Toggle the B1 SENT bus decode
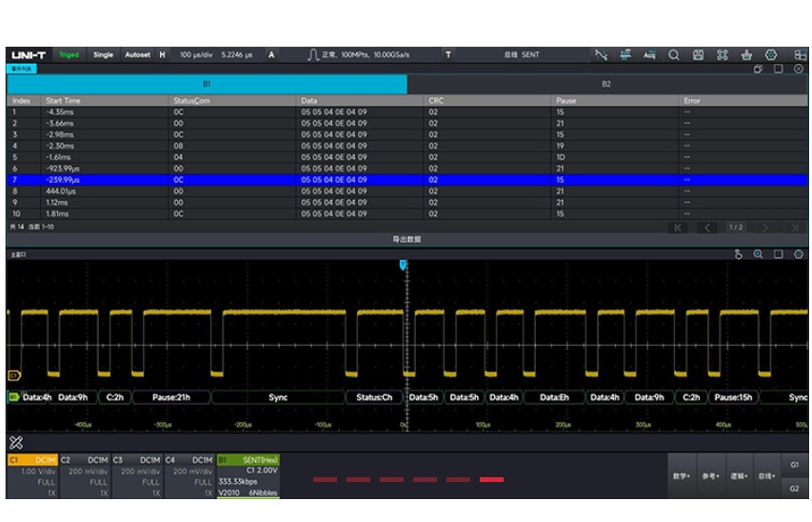 pos(248,476)
